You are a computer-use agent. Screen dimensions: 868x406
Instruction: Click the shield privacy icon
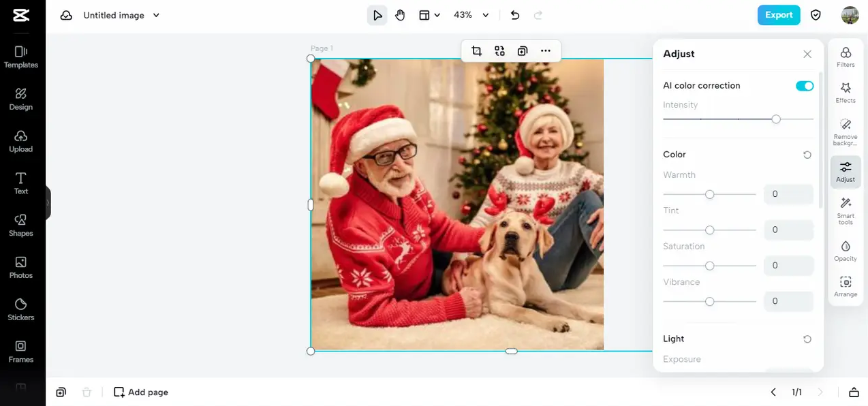[x=816, y=15]
